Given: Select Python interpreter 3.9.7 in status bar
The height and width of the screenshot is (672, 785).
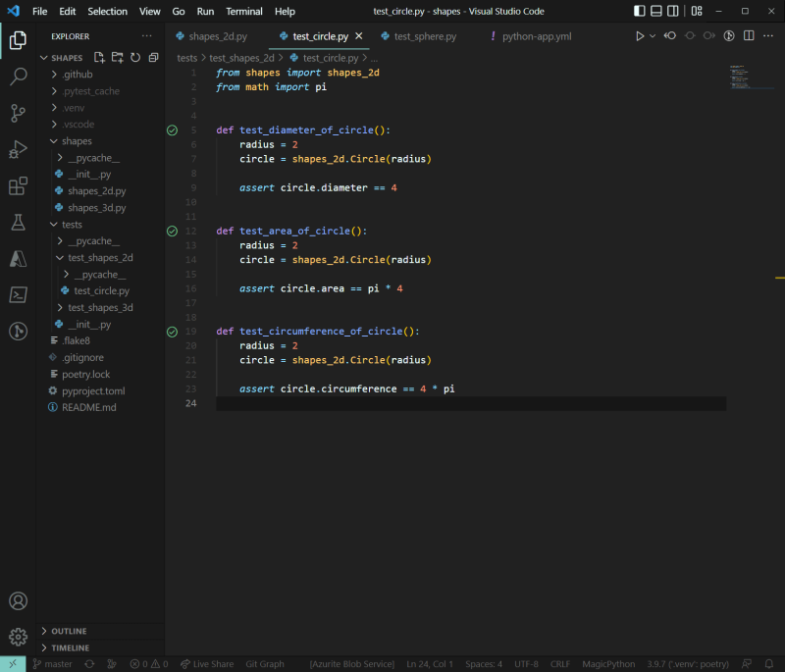Looking at the screenshot, I should coord(688,664).
